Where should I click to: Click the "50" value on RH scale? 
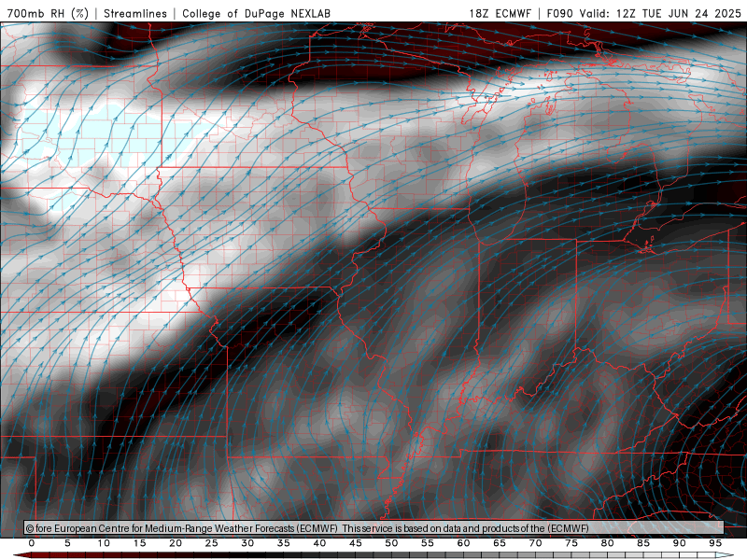391,543
